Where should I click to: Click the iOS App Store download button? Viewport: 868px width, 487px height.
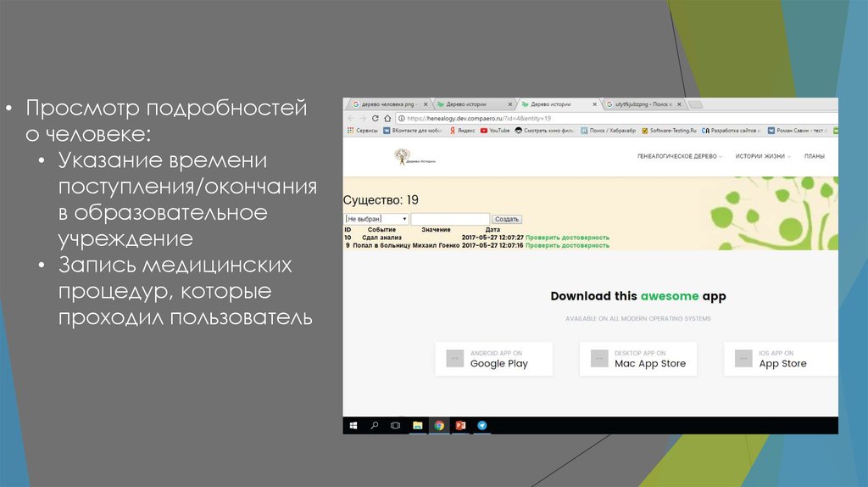[x=781, y=359]
